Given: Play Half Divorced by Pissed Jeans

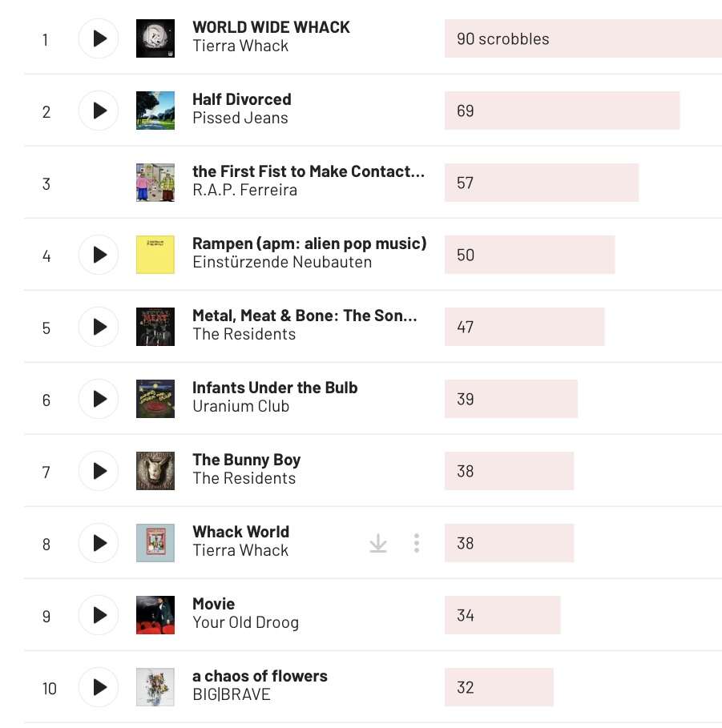Looking at the screenshot, I should pos(99,111).
